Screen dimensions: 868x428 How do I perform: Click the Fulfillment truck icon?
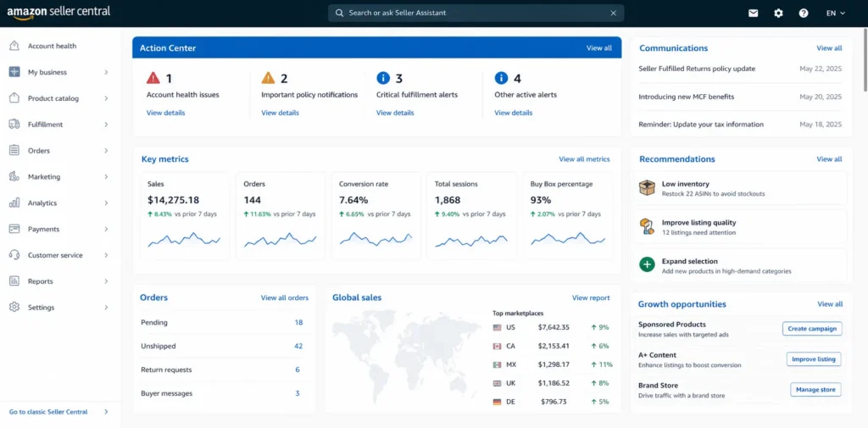(x=14, y=125)
